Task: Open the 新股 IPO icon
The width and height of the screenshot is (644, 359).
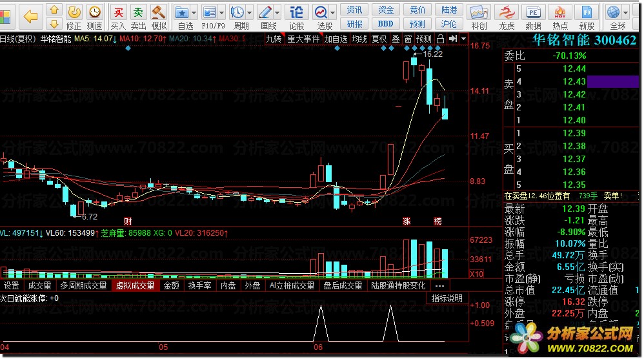Action: (587, 17)
